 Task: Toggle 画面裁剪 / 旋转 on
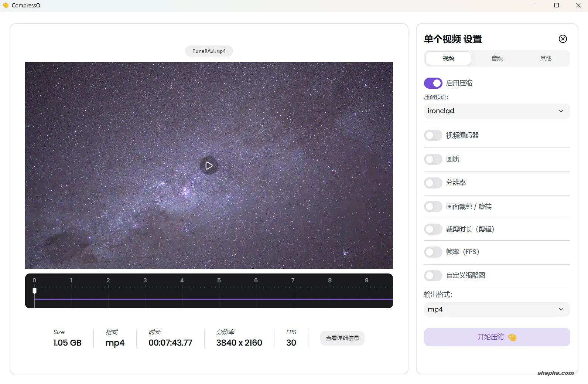coord(433,207)
